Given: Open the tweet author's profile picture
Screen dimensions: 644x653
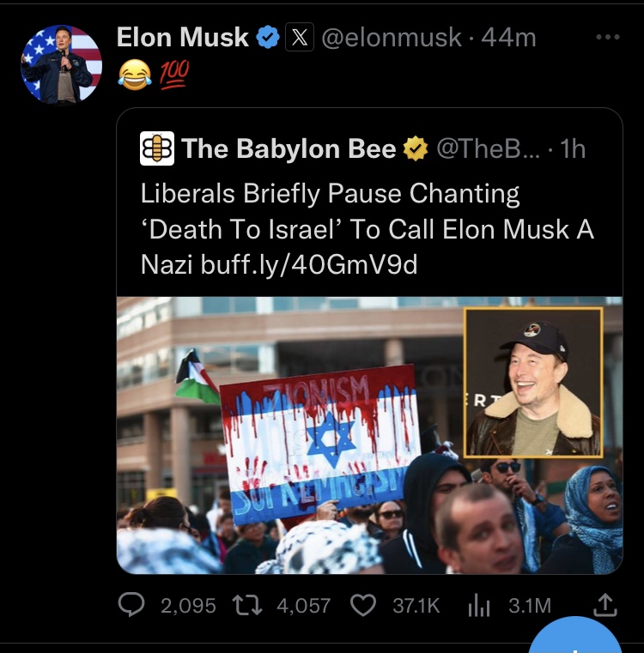Looking at the screenshot, I should tap(61, 64).
